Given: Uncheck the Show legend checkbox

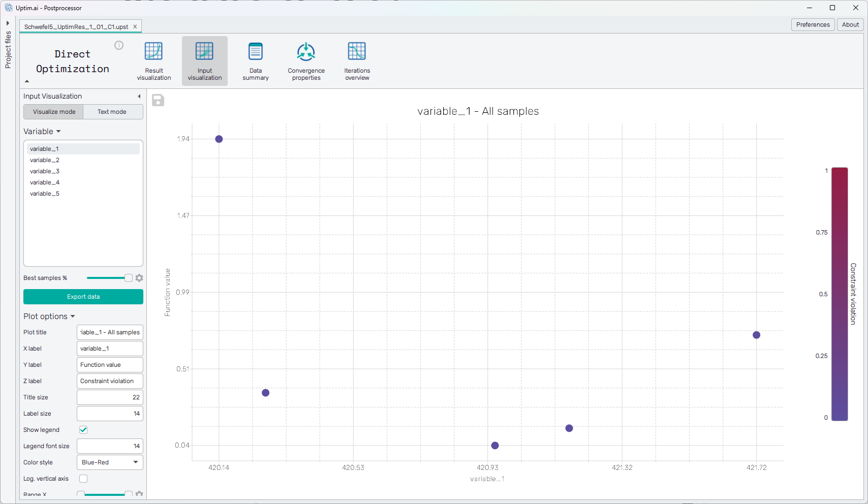Looking at the screenshot, I should click(x=83, y=430).
